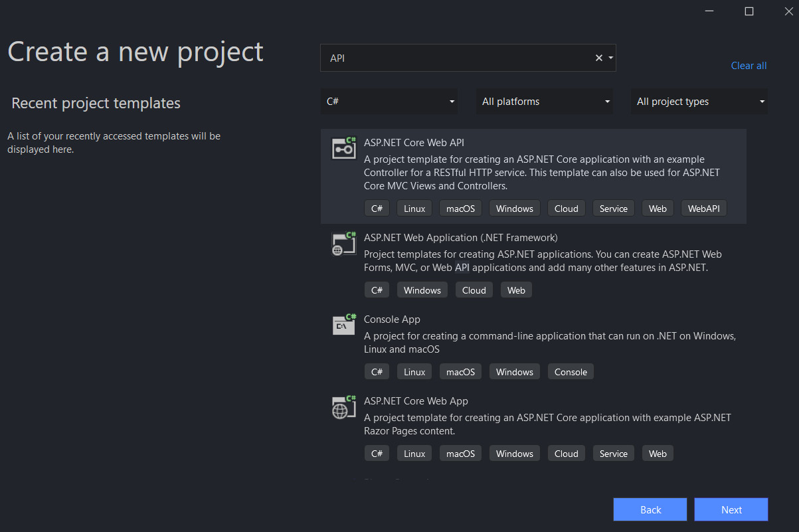Go Back to the previous page
The width and height of the screenshot is (799, 532).
[651, 509]
